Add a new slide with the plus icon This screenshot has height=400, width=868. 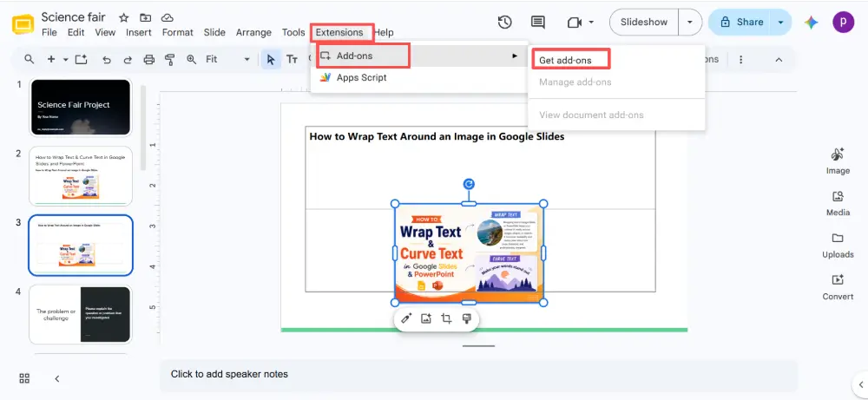point(51,59)
